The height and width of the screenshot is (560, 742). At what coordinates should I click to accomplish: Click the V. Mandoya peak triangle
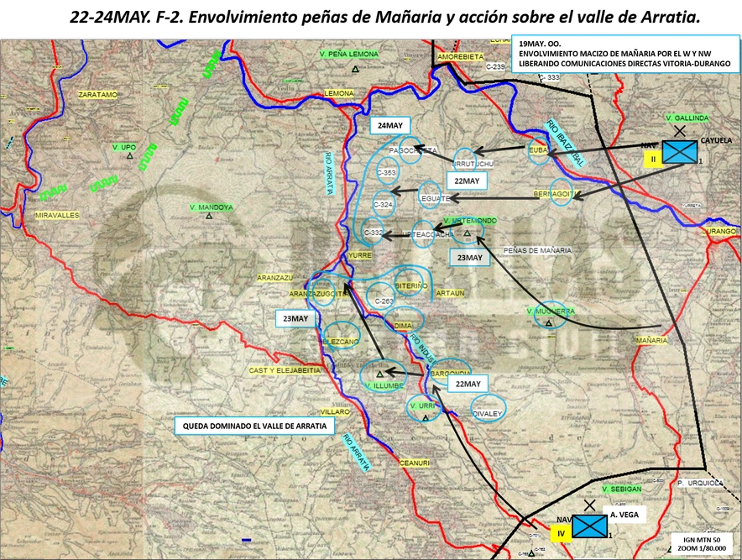pos(209,217)
